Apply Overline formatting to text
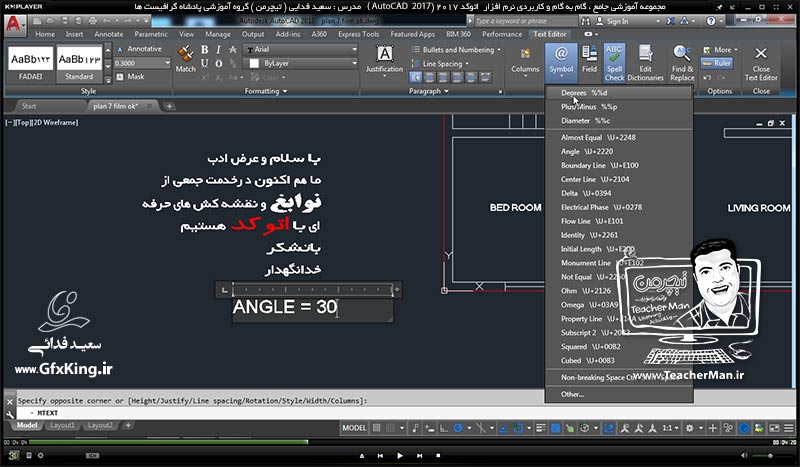This screenshot has width=800, height=467. pyautogui.click(x=218, y=63)
